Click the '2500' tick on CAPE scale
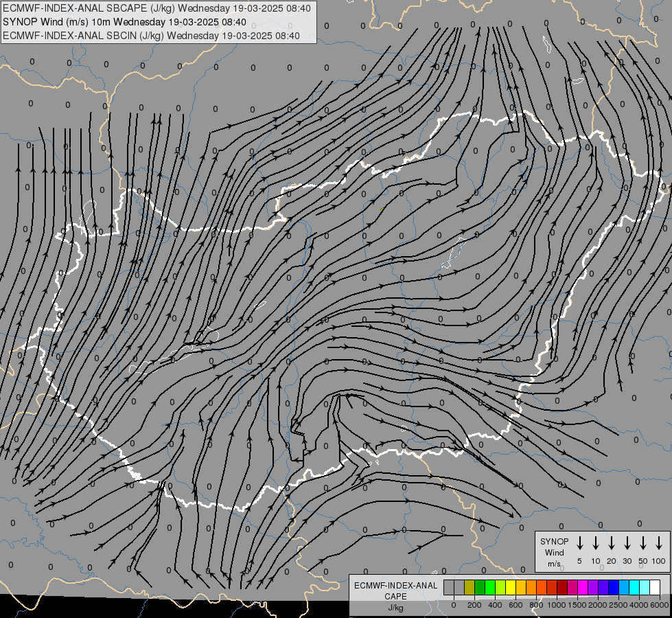Screen dimensions: 672x618 pos(618,605)
